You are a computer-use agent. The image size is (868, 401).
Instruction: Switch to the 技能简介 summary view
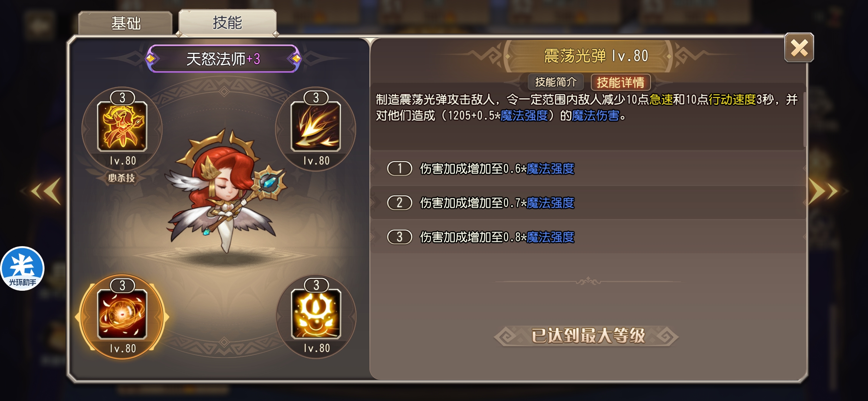coord(555,82)
